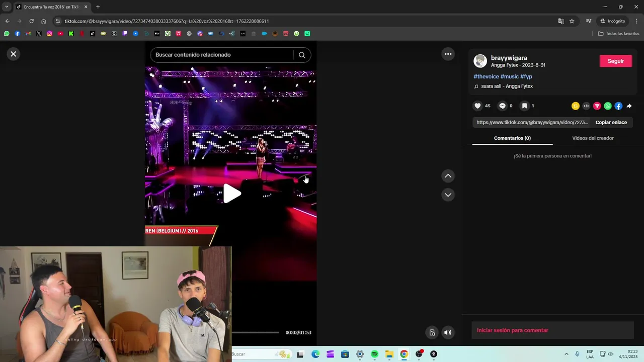This screenshot has width=644, height=362.
Task: Close the TikTok video viewer with the X
Action: (14, 54)
